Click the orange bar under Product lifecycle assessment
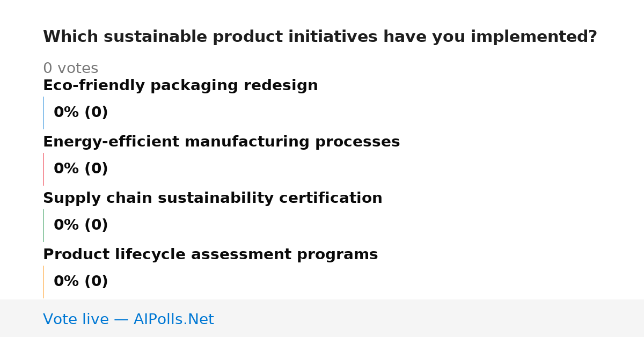 [x=43, y=282]
